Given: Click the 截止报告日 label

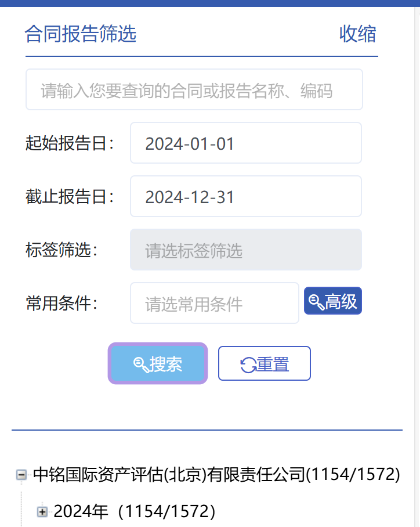Looking at the screenshot, I should 70,197.
